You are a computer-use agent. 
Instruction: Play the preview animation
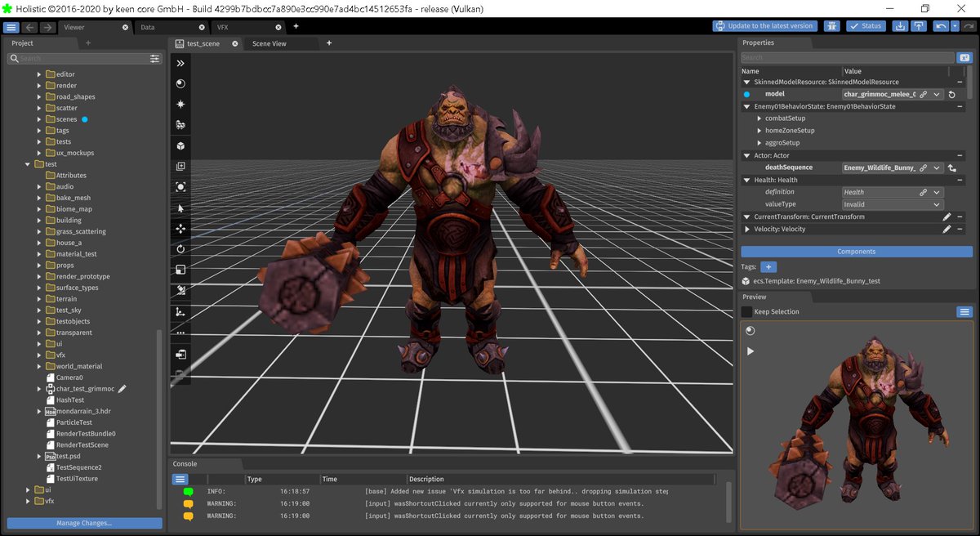(x=751, y=351)
